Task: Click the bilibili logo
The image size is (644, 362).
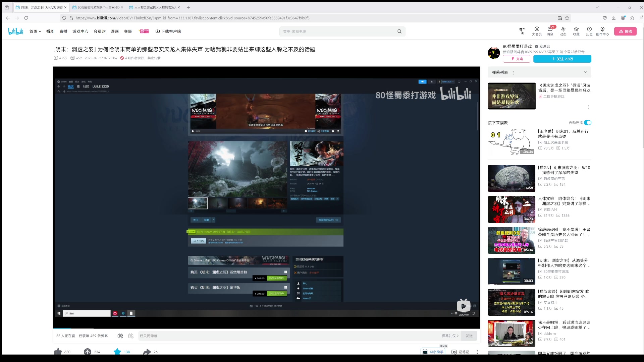Action: [x=15, y=31]
